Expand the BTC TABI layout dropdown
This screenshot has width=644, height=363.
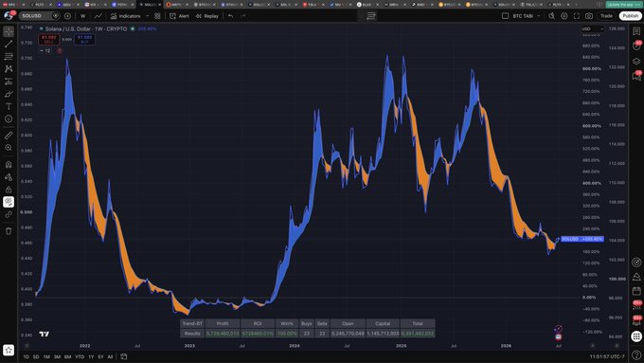click(539, 16)
